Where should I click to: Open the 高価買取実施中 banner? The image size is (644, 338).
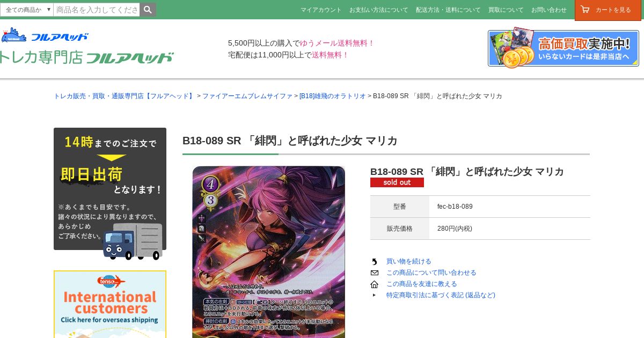point(563,48)
